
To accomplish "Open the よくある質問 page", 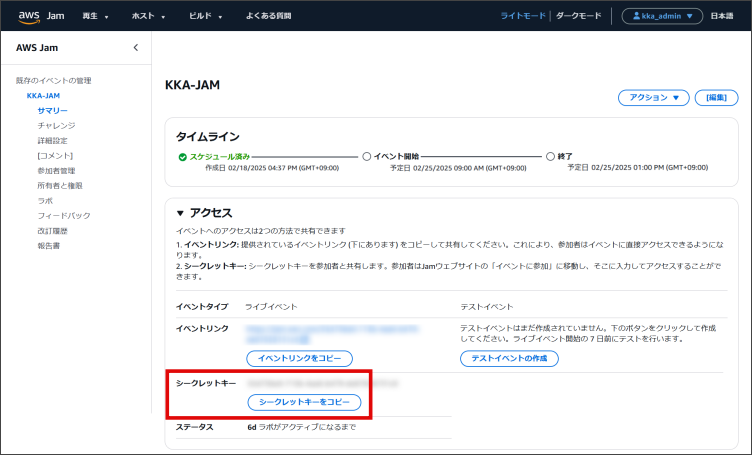I will 269,16.
